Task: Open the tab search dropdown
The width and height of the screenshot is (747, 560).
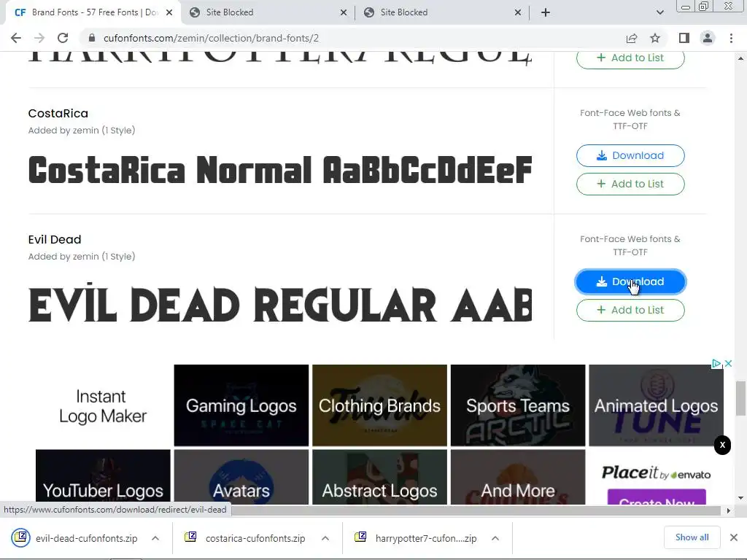Action: coord(659,12)
